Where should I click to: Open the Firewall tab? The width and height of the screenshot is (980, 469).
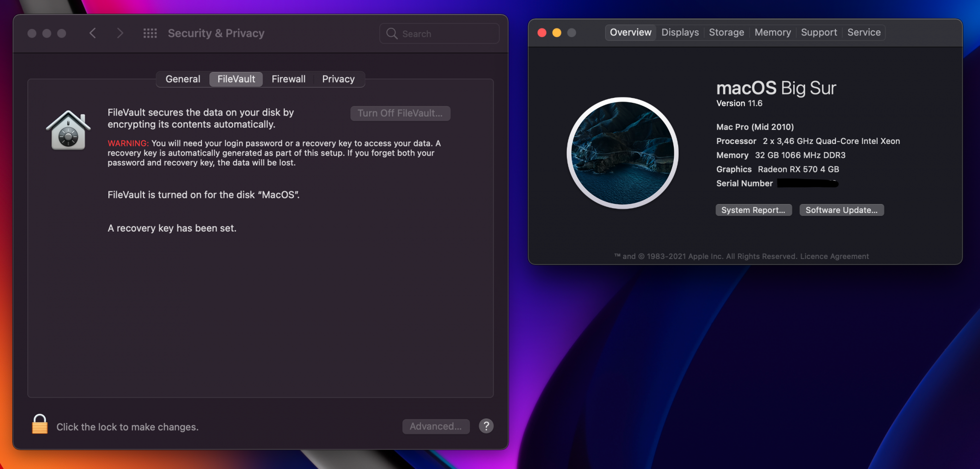tap(289, 79)
